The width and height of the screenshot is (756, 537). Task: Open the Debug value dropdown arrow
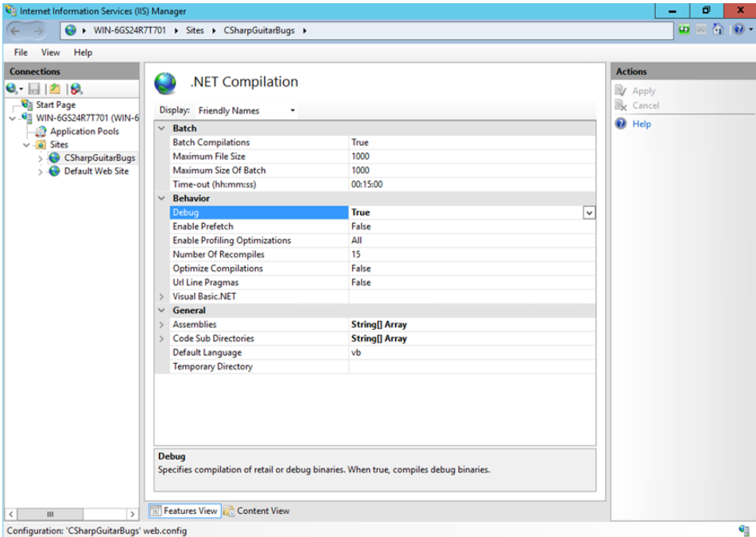click(x=588, y=213)
